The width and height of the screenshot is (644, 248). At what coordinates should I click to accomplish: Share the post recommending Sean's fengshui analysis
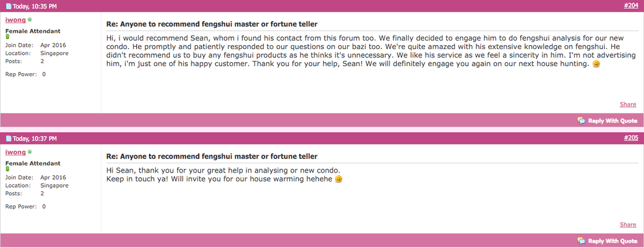628,104
